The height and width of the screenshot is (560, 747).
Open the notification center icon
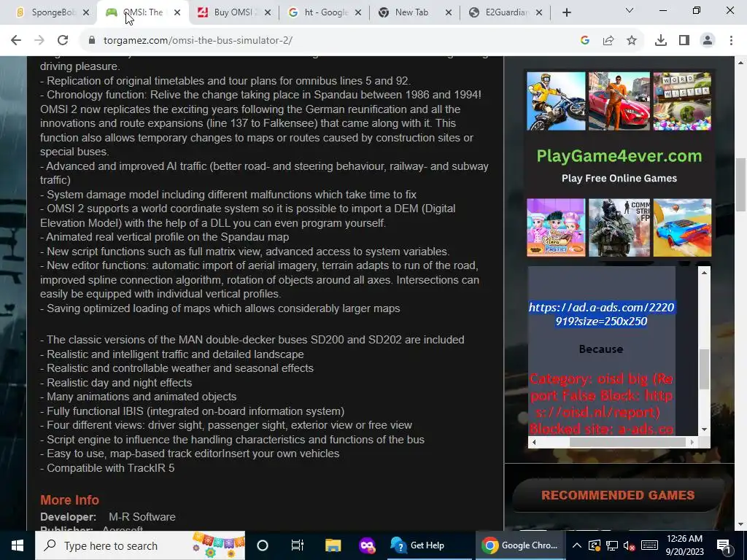(724, 545)
